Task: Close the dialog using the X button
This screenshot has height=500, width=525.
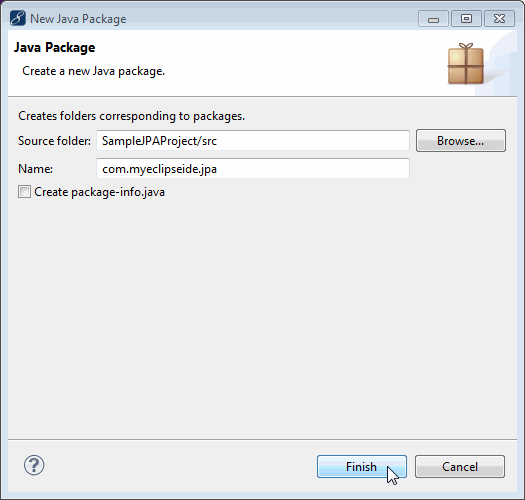Action: point(499,18)
